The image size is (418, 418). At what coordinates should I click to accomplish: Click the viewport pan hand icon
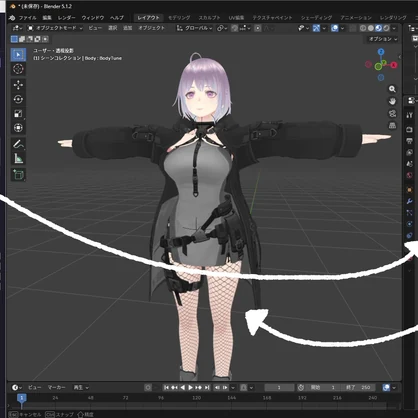click(392, 101)
